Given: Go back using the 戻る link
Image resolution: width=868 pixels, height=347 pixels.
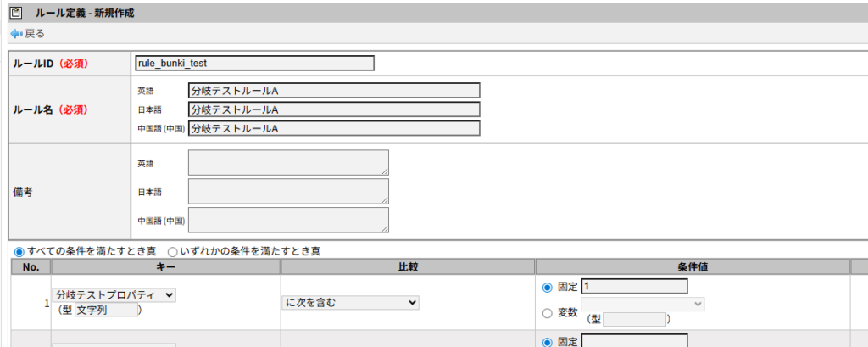Looking at the screenshot, I should click(x=35, y=34).
